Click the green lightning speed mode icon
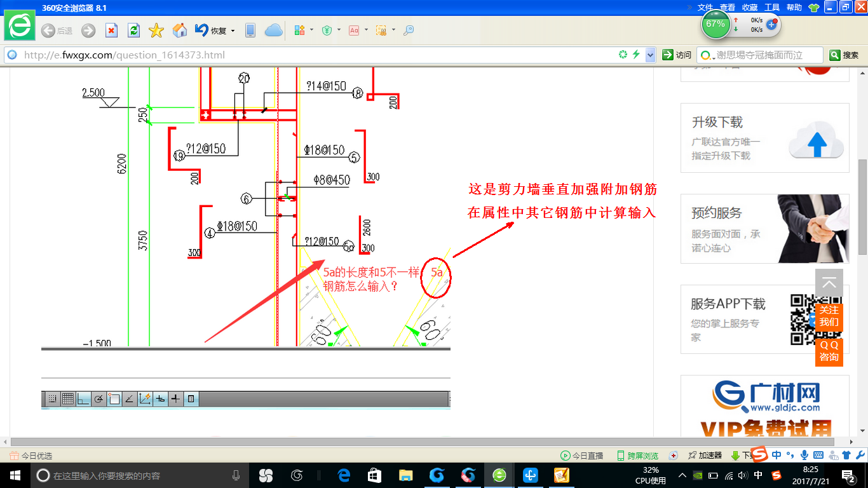The height and width of the screenshot is (488, 868). pyautogui.click(x=635, y=55)
